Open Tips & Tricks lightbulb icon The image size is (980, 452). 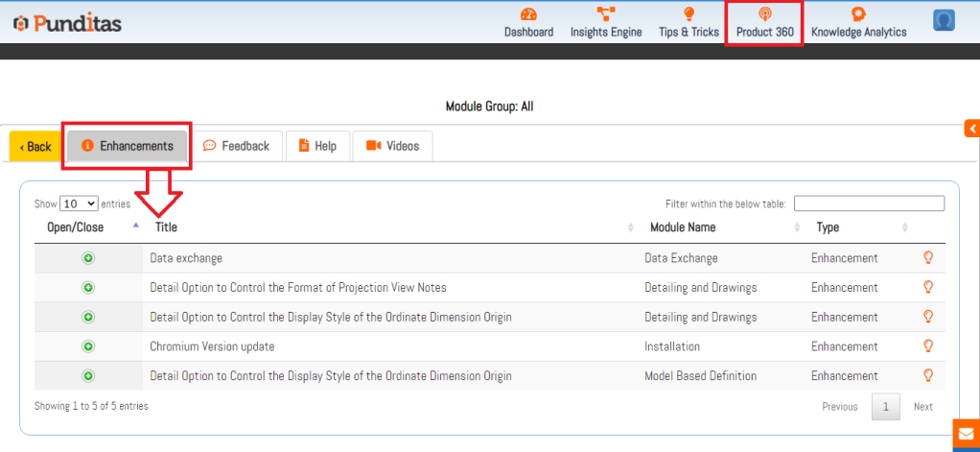point(688,14)
